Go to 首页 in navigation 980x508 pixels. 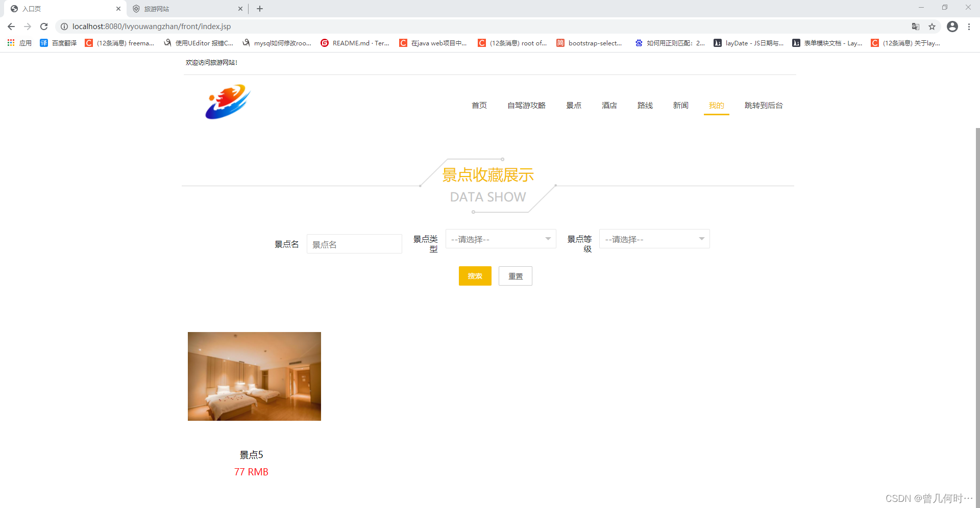pos(479,105)
